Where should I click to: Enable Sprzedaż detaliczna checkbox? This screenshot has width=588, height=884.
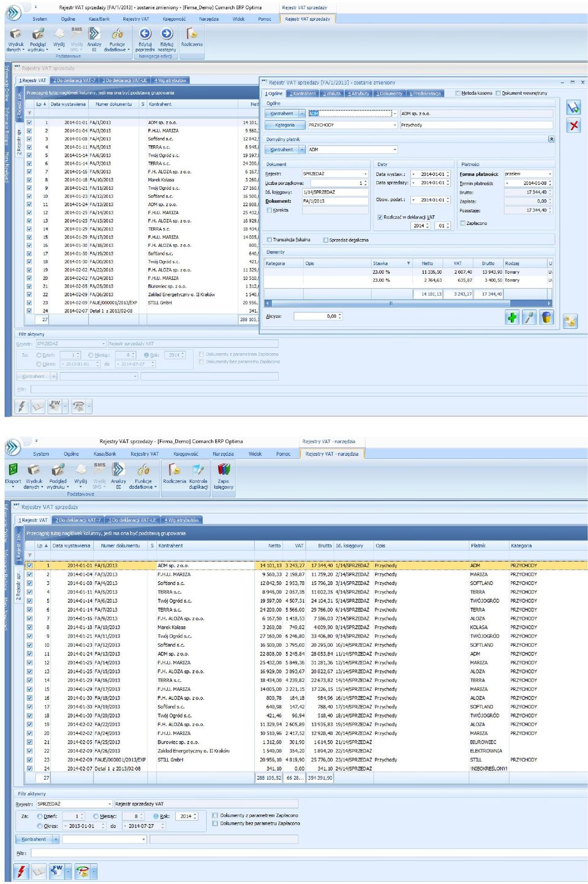[326, 240]
